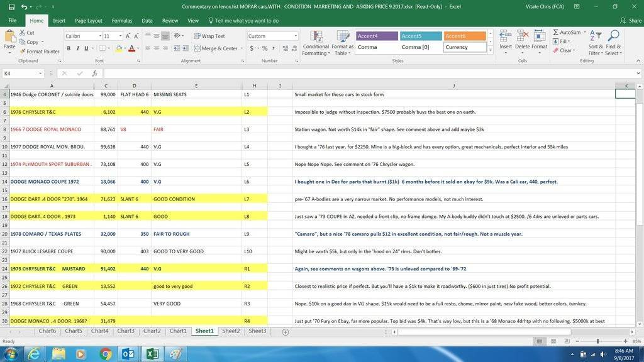Expand the Merge & Center dropdown arrow
This screenshot has height=362, width=644.
pyautogui.click(x=241, y=48)
